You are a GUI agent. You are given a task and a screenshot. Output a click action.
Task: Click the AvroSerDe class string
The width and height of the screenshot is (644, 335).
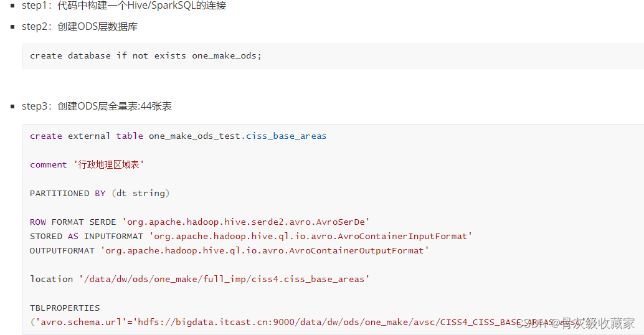[x=246, y=222]
